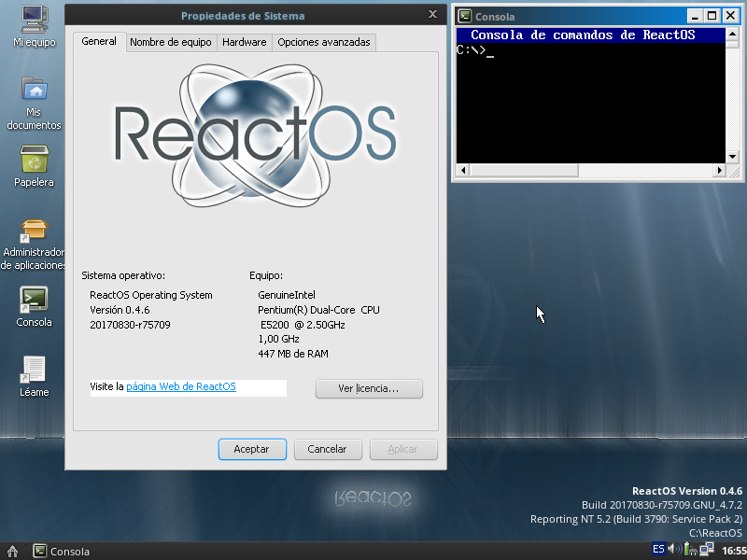The image size is (747, 560).
Task: Click the 20170830-r75709 build text
Action: point(130,325)
